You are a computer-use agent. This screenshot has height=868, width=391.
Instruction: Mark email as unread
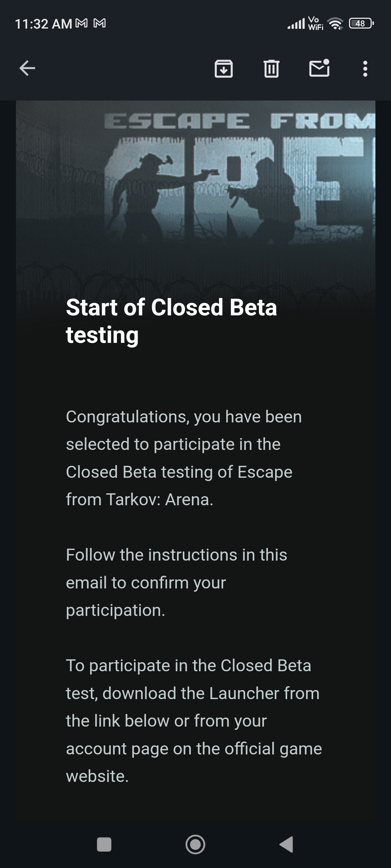click(320, 68)
